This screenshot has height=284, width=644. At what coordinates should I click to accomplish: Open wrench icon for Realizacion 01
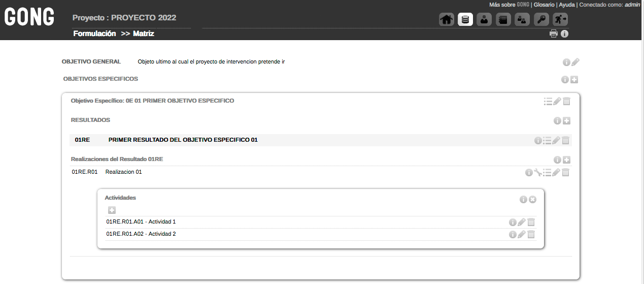[x=538, y=172]
